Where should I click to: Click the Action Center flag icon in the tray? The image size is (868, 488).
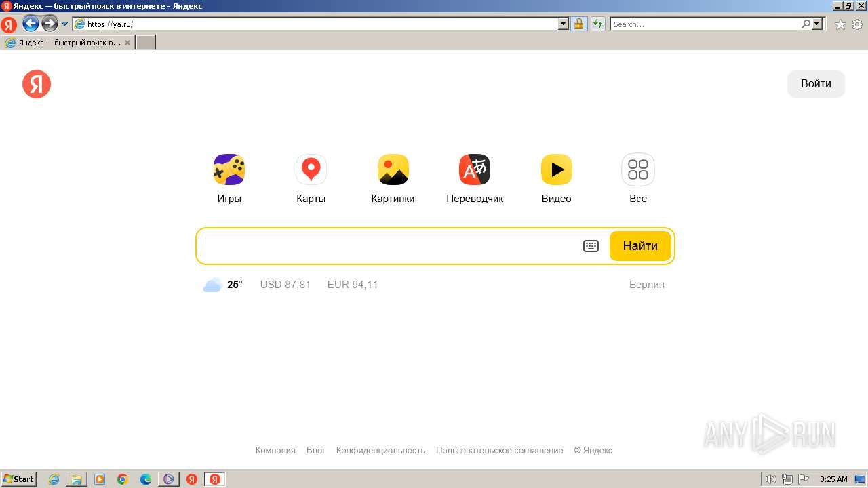coord(804,479)
